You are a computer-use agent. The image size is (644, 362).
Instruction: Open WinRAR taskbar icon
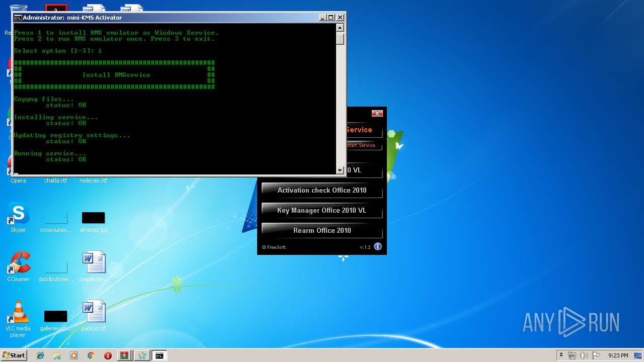click(124, 355)
